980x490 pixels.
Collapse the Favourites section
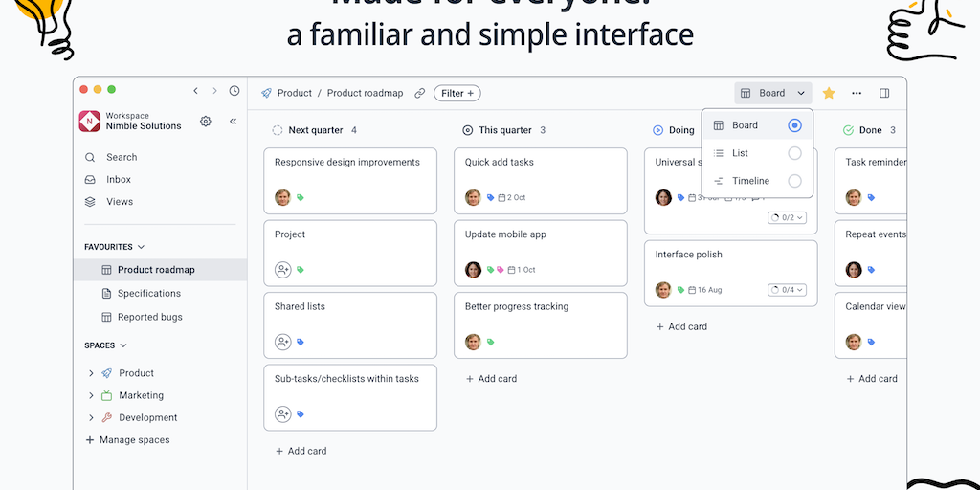(142, 247)
